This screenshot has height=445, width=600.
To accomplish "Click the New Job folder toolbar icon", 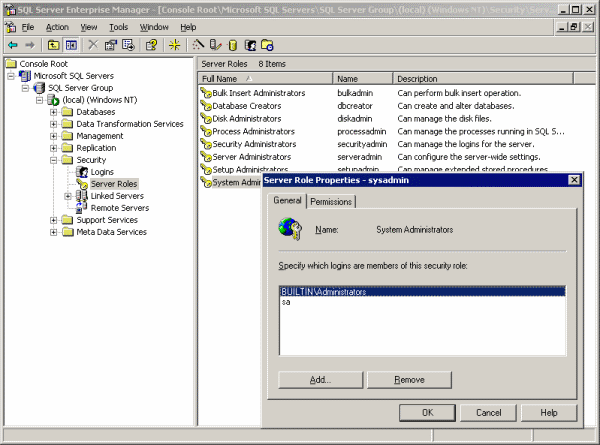I will (267, 45).
